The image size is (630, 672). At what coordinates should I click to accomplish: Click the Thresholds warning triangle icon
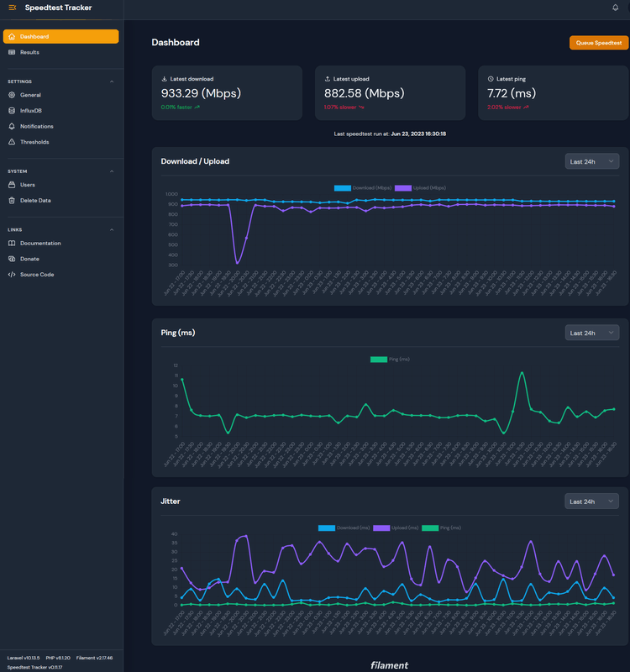(x=12, y=142)
